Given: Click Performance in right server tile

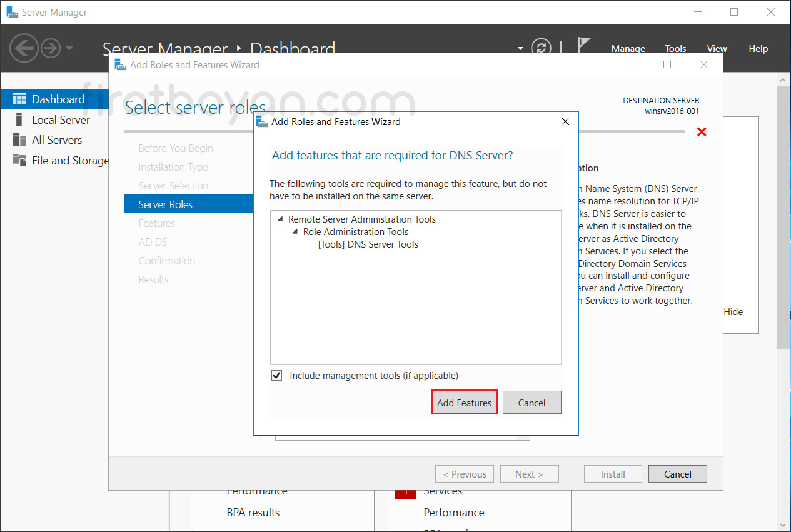Looking at the screenshot, I should pos(454,513).
